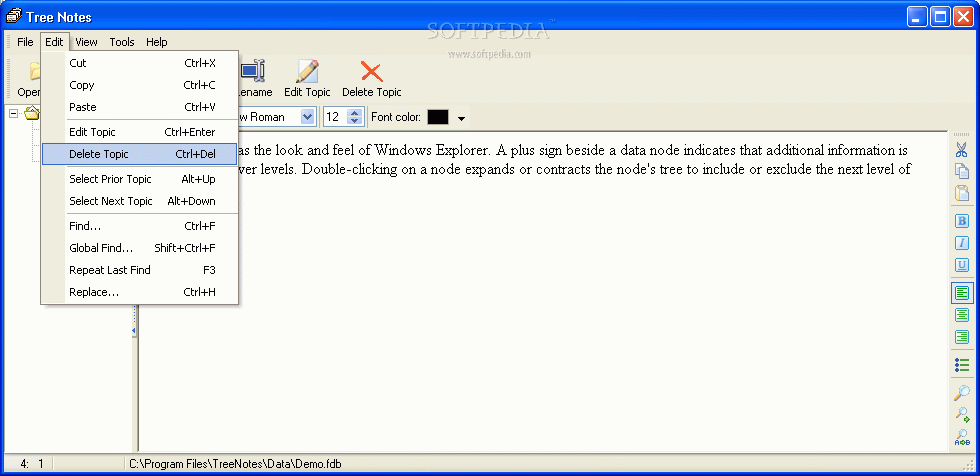Align text right
This screenshot has width=980, height=476.
coord(961,337)
